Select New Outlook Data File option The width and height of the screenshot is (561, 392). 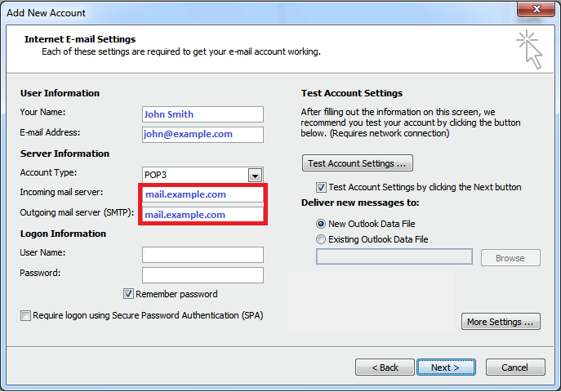point(321,224)
